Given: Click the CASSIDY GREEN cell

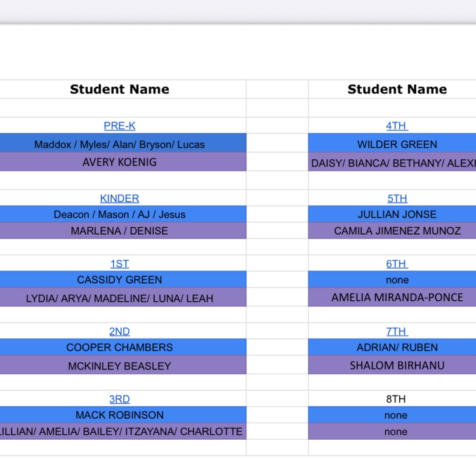Looking at the screenshot, I should click(119, 280).
